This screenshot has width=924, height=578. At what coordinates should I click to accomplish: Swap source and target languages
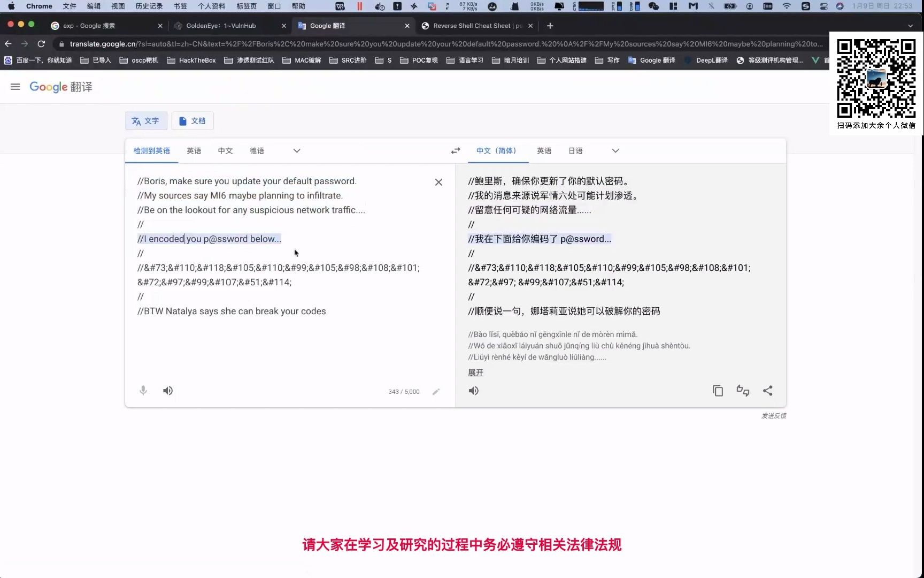(x=456, y=151)
